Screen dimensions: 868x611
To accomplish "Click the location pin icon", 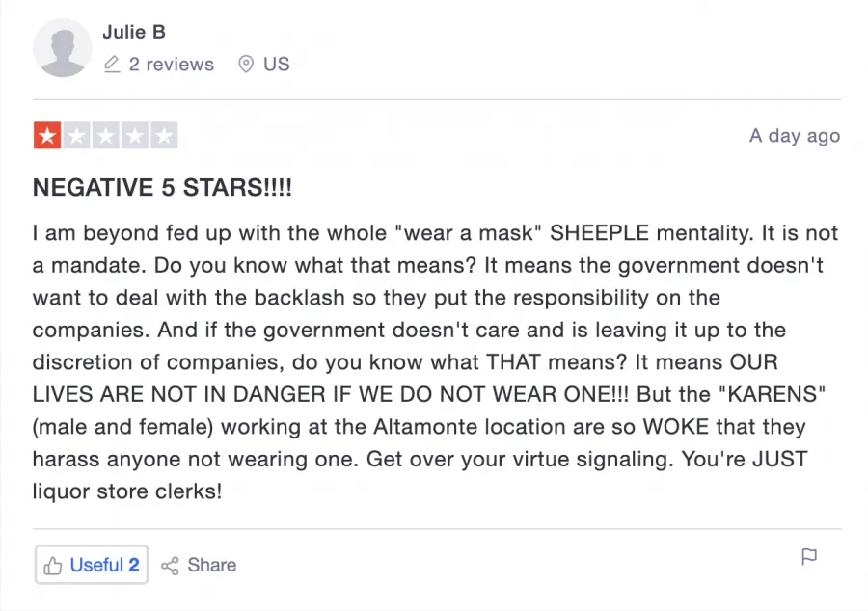I will pyautogui.click(x=246, y=65).
